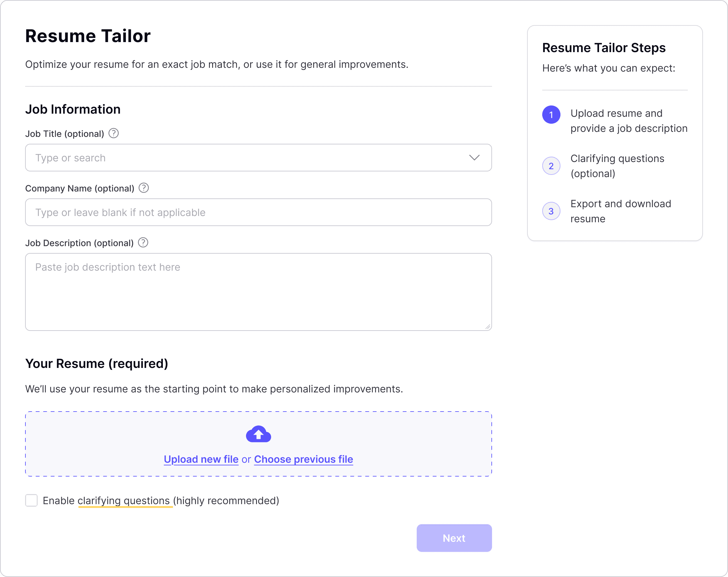Image resolution: width=728 pixels, height=577 pixels.
Task: Click Choose previous file link
Action: tap(303, 459)
